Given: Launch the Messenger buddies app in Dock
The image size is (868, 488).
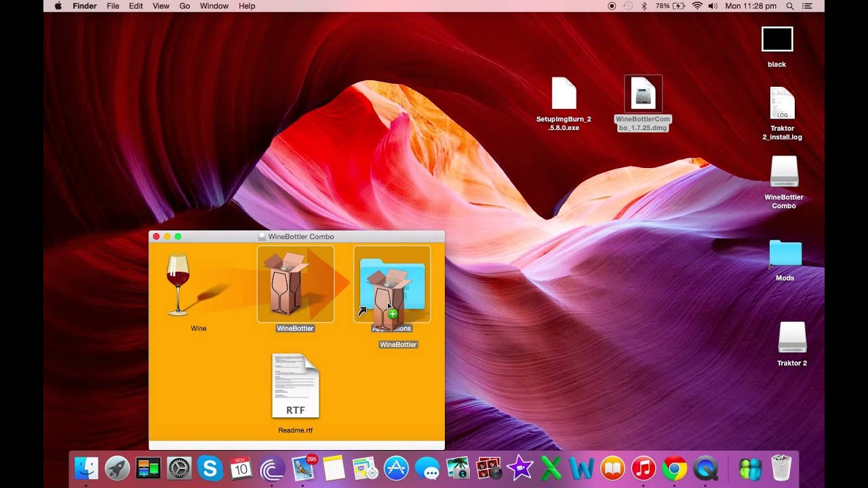Looking at the screenshot, I should pyautogui.click(x=750, y=468).
